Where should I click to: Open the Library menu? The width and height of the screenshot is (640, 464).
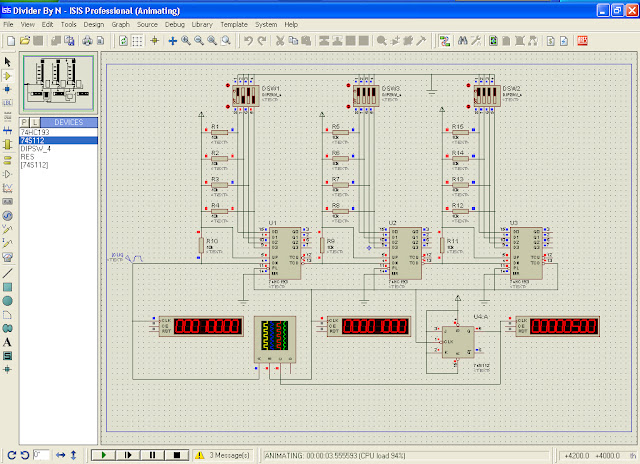pyautogui.click(x=202, y=24)
